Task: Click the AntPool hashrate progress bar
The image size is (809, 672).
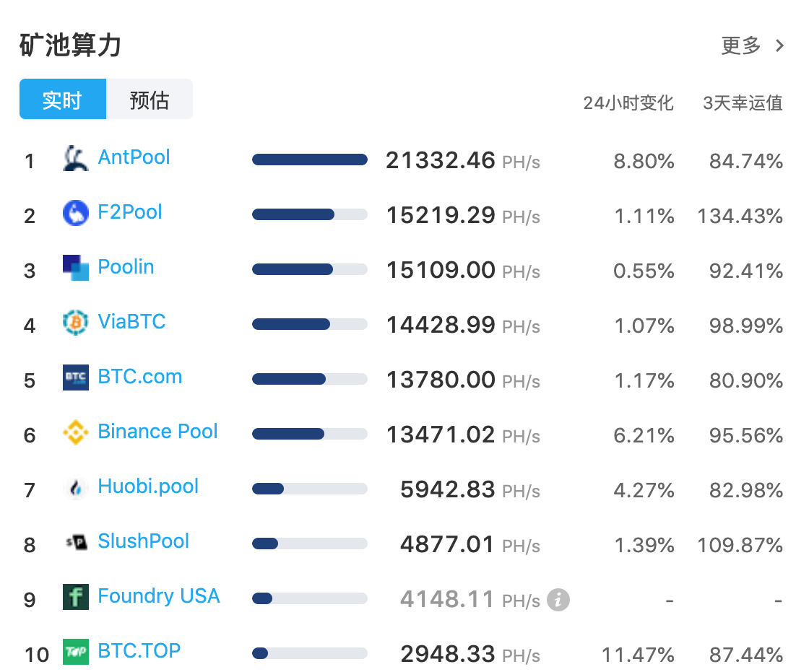Action: pos(309,160)
